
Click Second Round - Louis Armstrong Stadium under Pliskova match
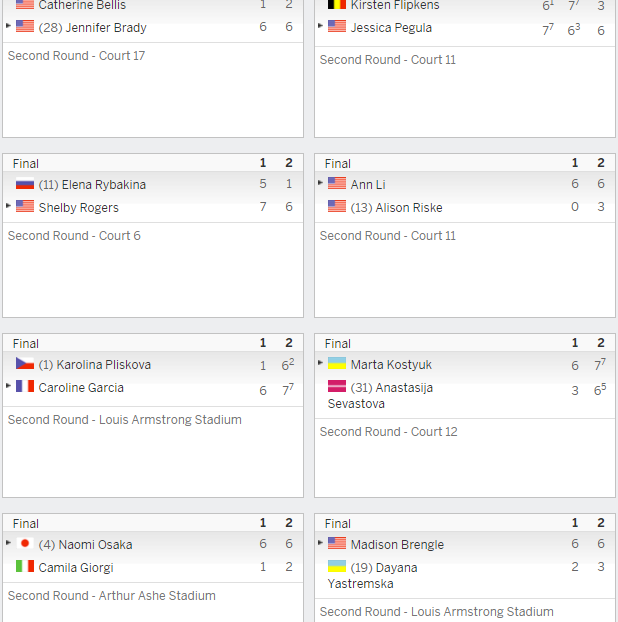coord(125,420)
